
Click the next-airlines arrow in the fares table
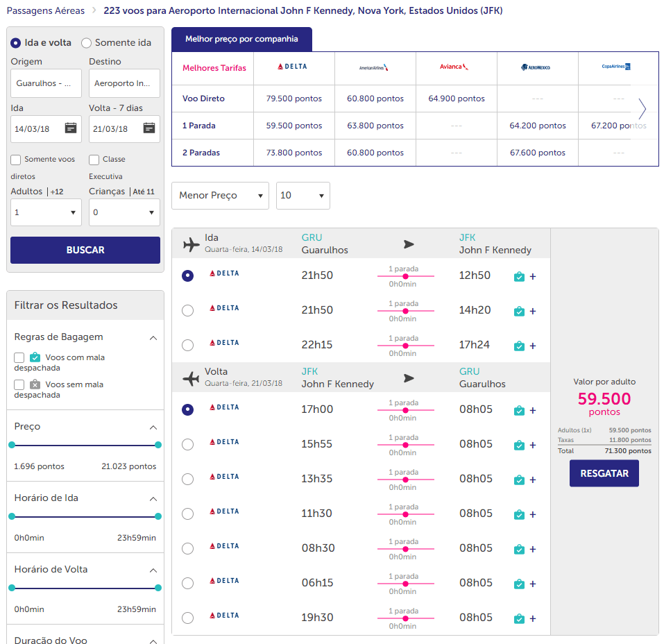[x=642, y=110]
